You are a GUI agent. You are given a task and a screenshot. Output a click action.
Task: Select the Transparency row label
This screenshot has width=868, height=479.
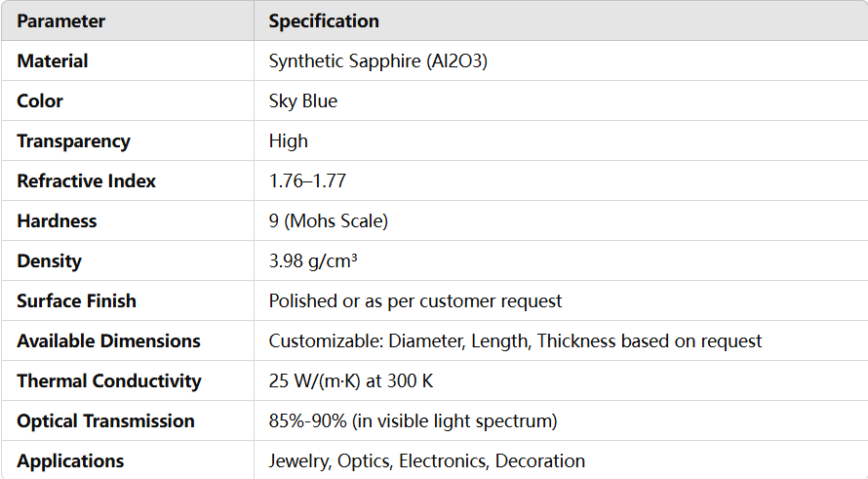tap(73, 140)
